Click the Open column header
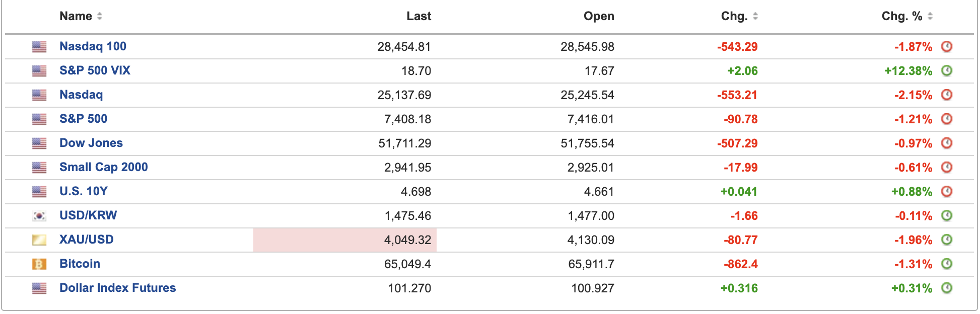 (x=599, y=16)
